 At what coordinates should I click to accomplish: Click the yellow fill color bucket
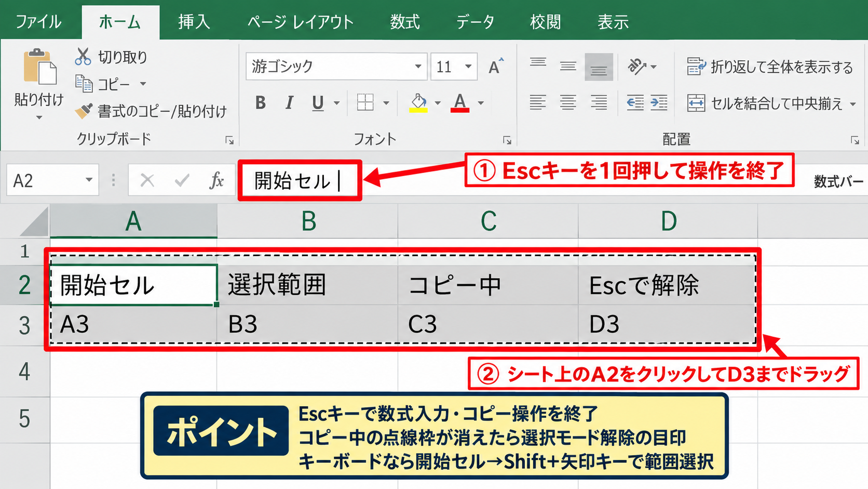tap(418, 102)
